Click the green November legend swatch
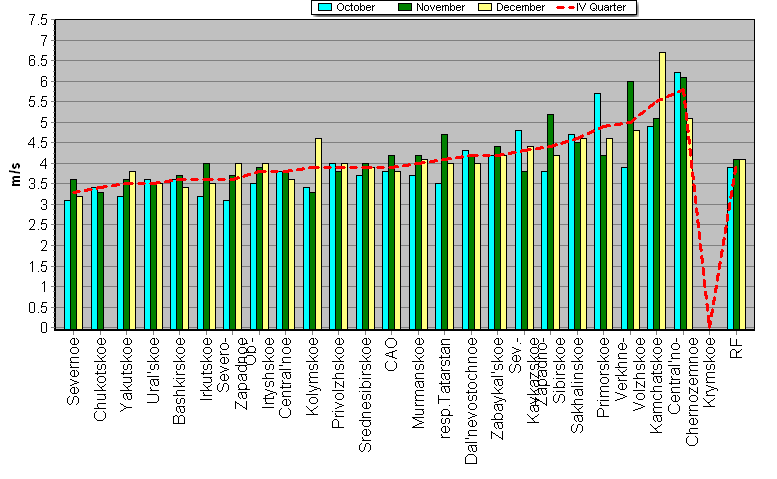Viewport: 777px width, 479px height. (406, 7)
